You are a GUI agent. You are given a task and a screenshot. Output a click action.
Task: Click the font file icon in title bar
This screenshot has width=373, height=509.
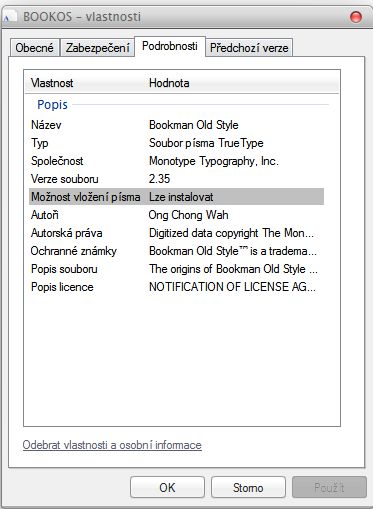pyautogui.click(x=9, y=17)
